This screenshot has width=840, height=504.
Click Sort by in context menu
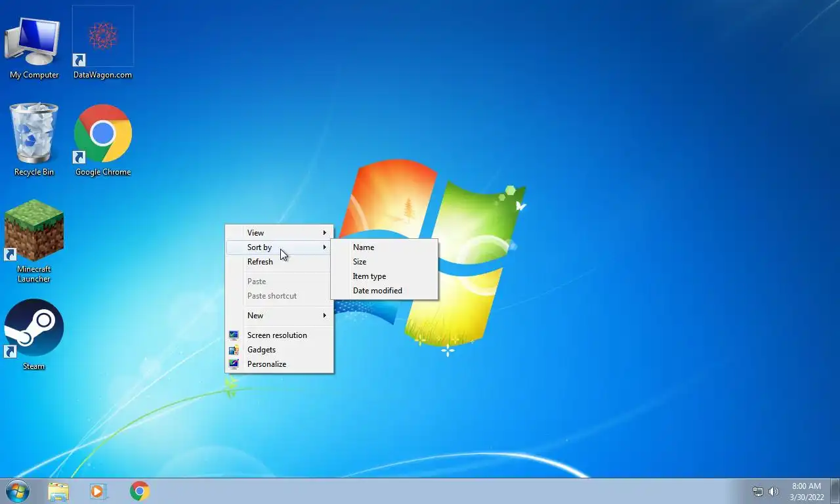[x=279, y=247]
